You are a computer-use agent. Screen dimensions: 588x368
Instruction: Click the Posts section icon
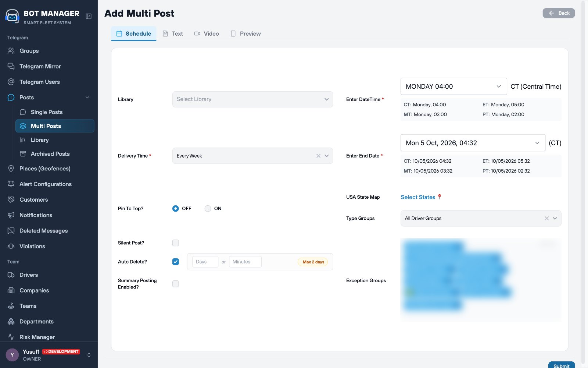coord(11,97)
